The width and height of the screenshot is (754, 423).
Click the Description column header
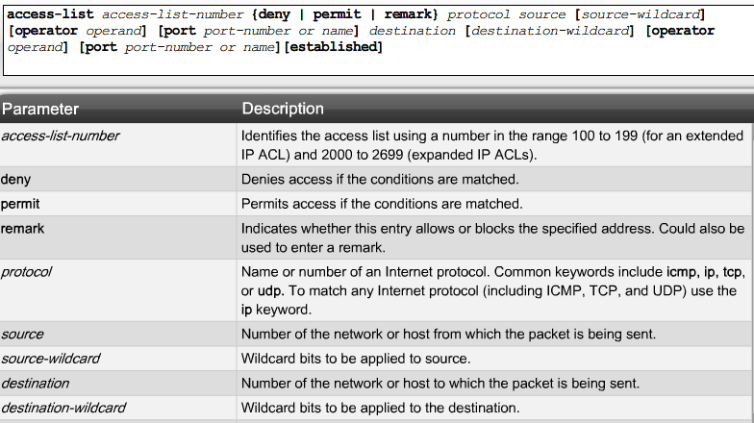click(x=282, y=109)
